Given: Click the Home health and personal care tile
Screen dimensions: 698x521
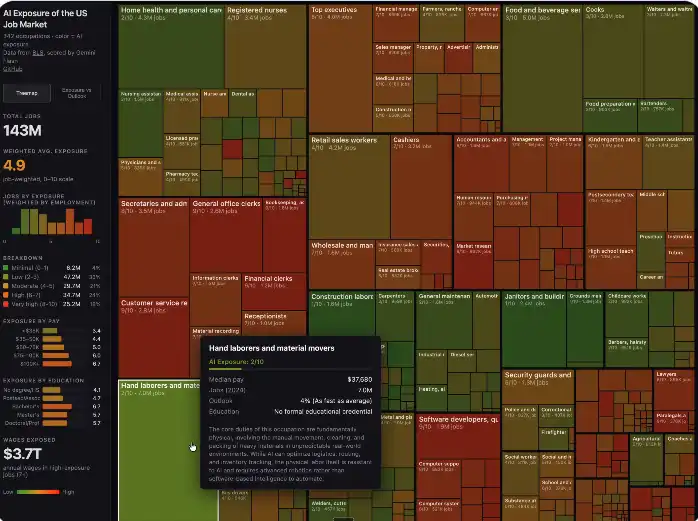Looking at the screenshot, I should [x=170, y=50].
